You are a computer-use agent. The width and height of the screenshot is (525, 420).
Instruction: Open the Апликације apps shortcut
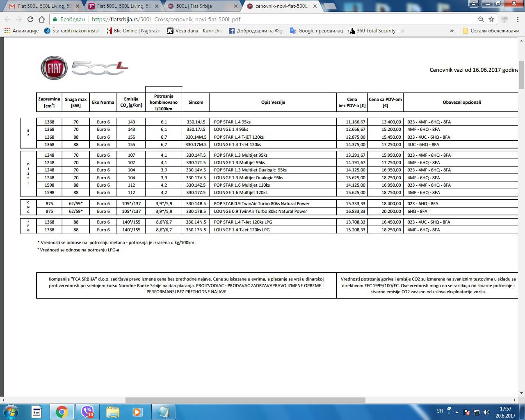[x=21, y=31]
